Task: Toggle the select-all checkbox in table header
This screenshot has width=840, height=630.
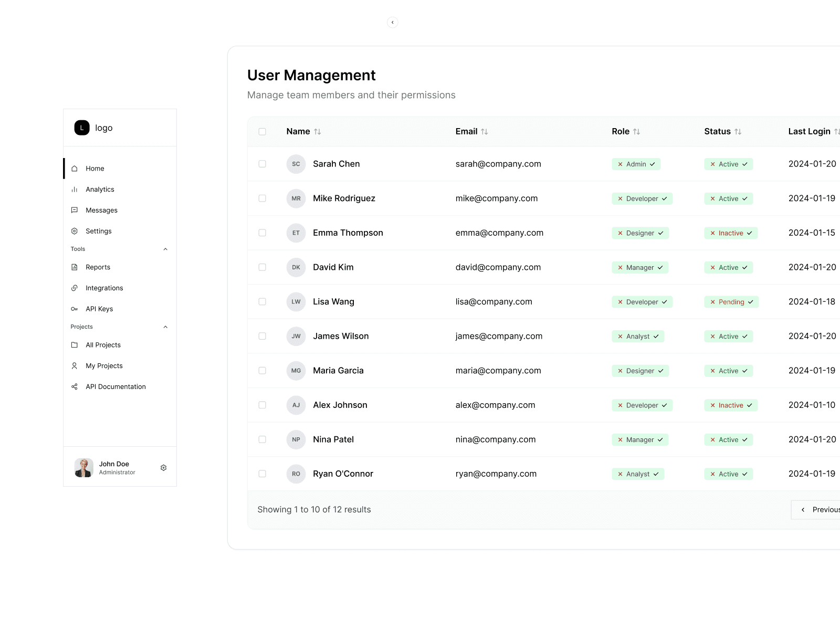Action: (x=262, y=132)
